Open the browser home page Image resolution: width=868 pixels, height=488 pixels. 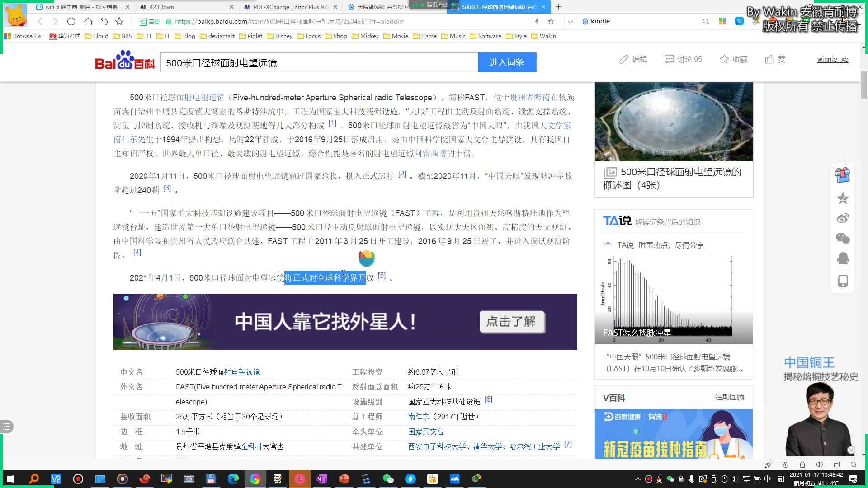88,21
